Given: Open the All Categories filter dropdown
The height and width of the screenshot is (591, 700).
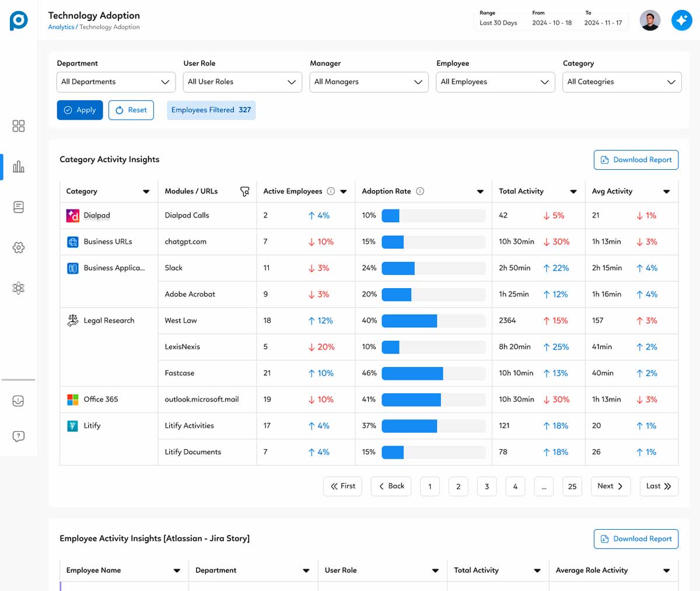Looking at the screenshot, I should [x=622, y=82].
